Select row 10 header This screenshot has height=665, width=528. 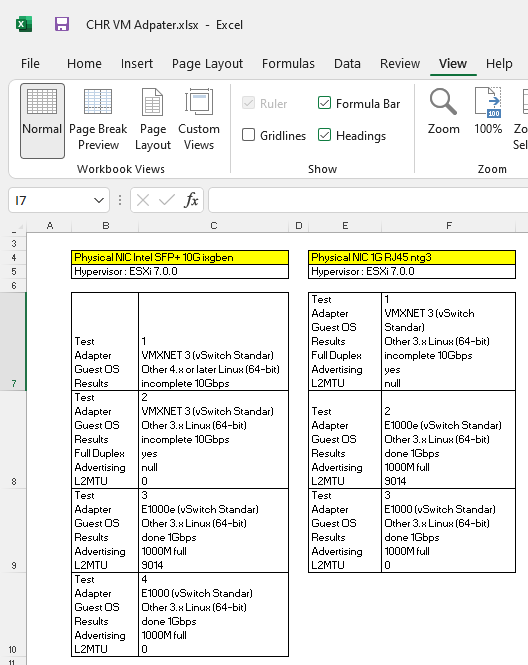point(14,615)
